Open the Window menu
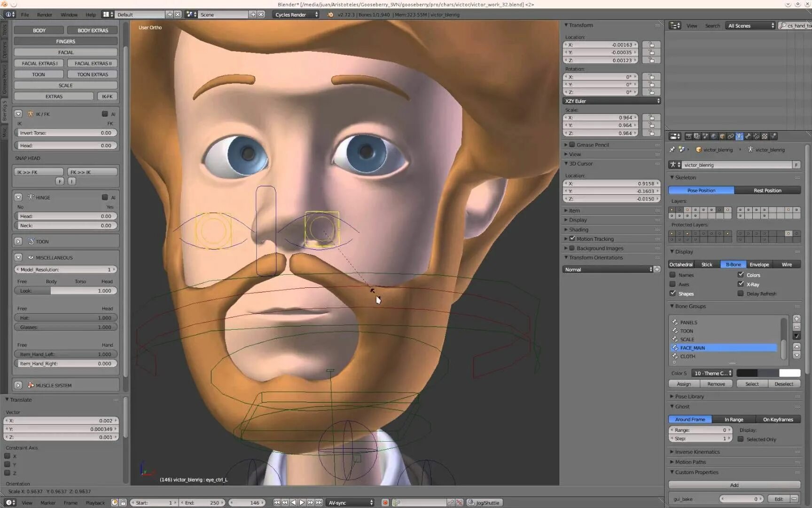 [69, 15]
